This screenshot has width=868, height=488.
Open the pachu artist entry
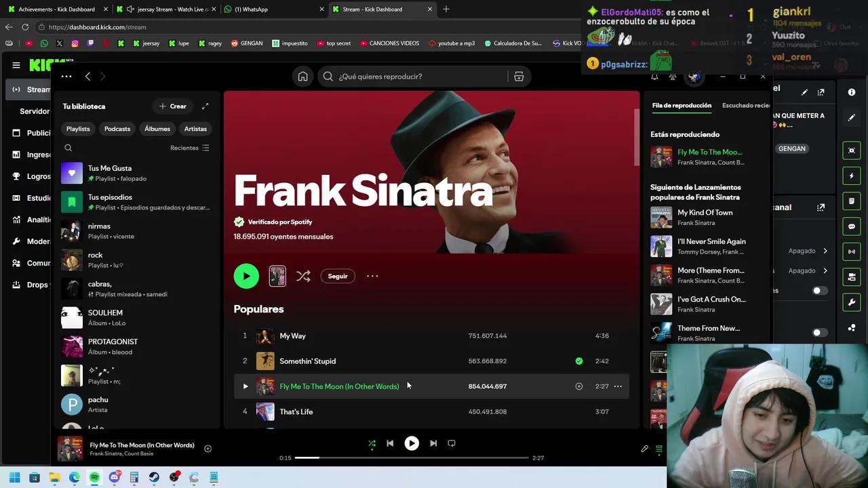click(136, 405)
